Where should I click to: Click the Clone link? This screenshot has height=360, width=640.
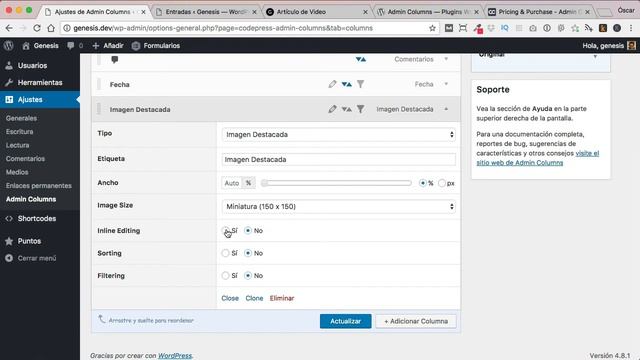(x=254, y=298)
